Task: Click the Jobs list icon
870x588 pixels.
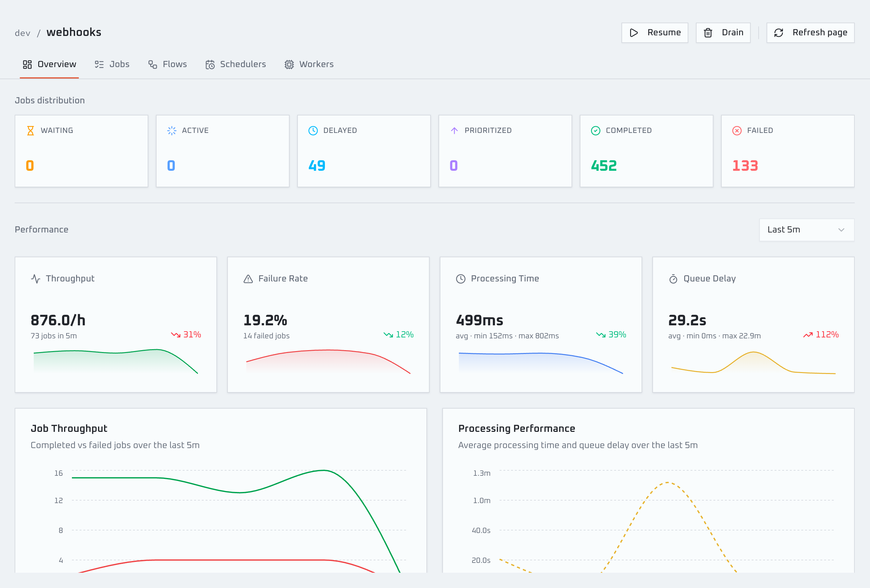Action: pyautogui.click(x=99, y=64)
